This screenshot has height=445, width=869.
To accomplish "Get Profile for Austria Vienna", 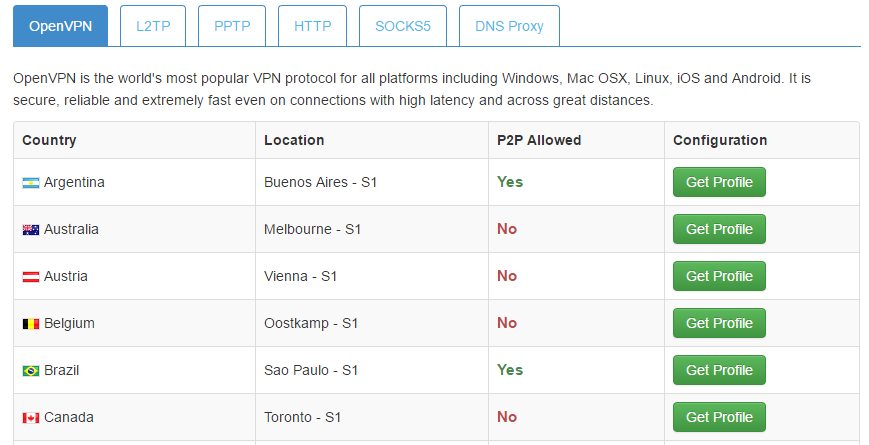I will [x=719, y=276].
